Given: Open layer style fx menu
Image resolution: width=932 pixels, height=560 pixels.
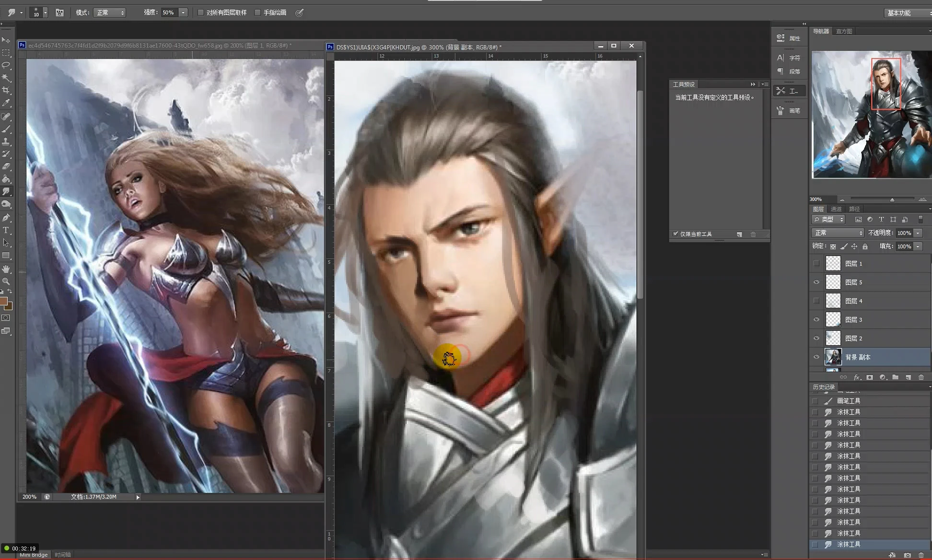Looking at the screenshot, I should tap(857, 377).
